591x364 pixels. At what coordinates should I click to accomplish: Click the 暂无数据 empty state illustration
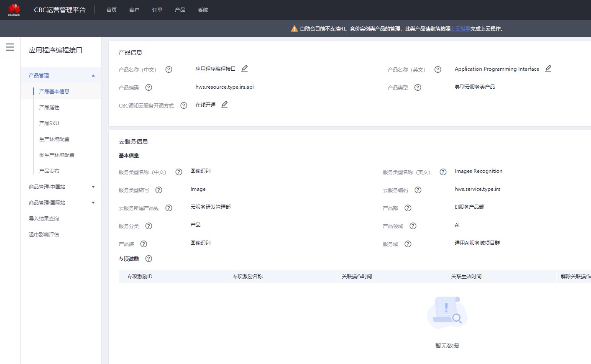point(447,312)
